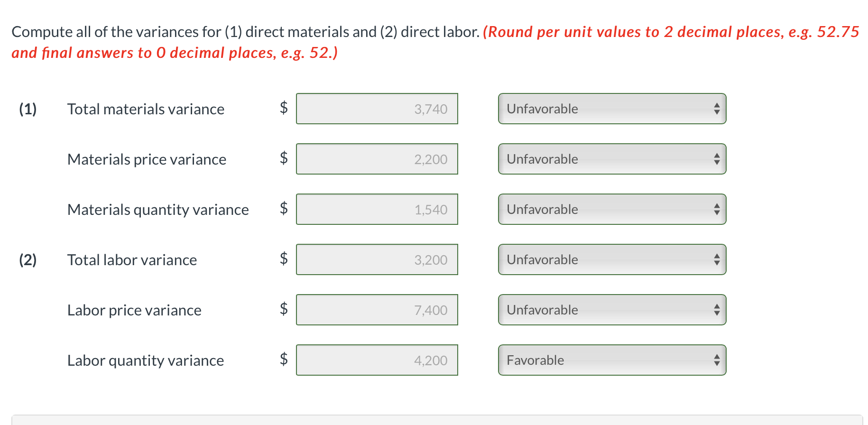The image size is (868, 425).
Task: Expand the Materials quantity variance favorability dropdown
Action: pyautogui.click(x=612, y=209)
